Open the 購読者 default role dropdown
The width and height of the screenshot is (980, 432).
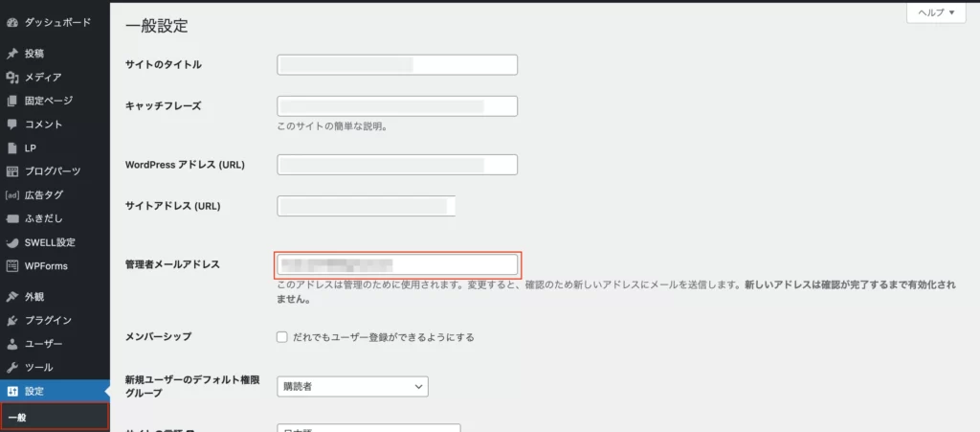pyautogui.click(x=352, y=386)
